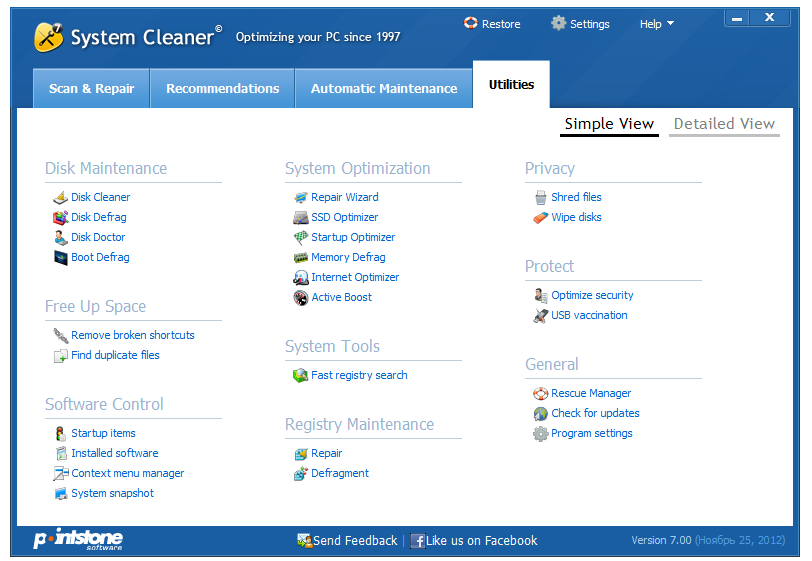Click the Remove broken shortcuts icon
The width and height of the screenshot is (812, 561).
click(61, 336)
